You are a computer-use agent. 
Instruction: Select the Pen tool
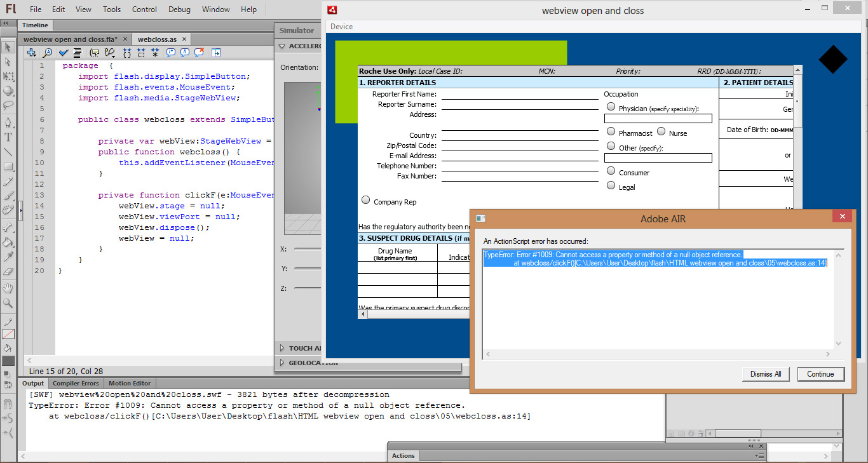point(8,121)
